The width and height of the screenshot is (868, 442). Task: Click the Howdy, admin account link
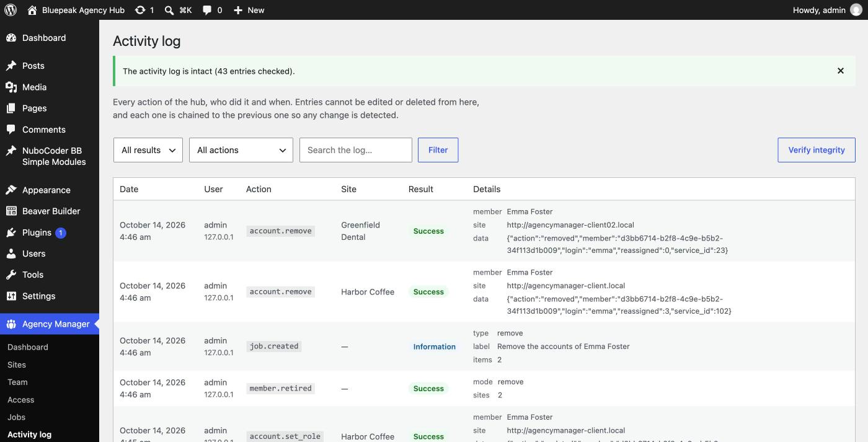[x=827, y=10]
